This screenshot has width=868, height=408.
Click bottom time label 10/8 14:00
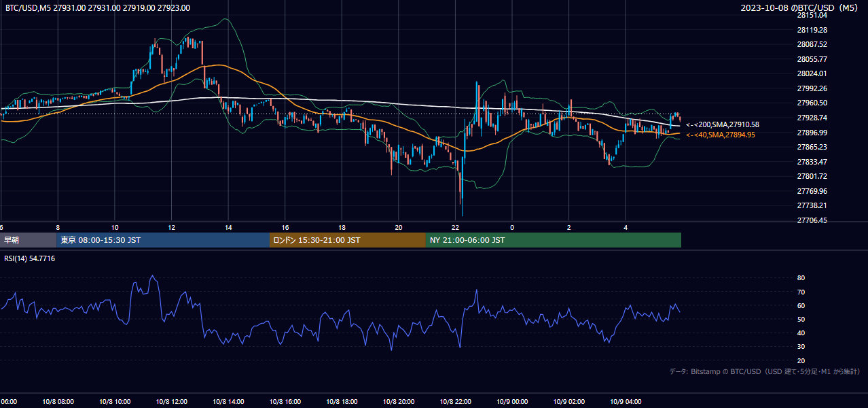pyautogui.click(x=228, y=402)
